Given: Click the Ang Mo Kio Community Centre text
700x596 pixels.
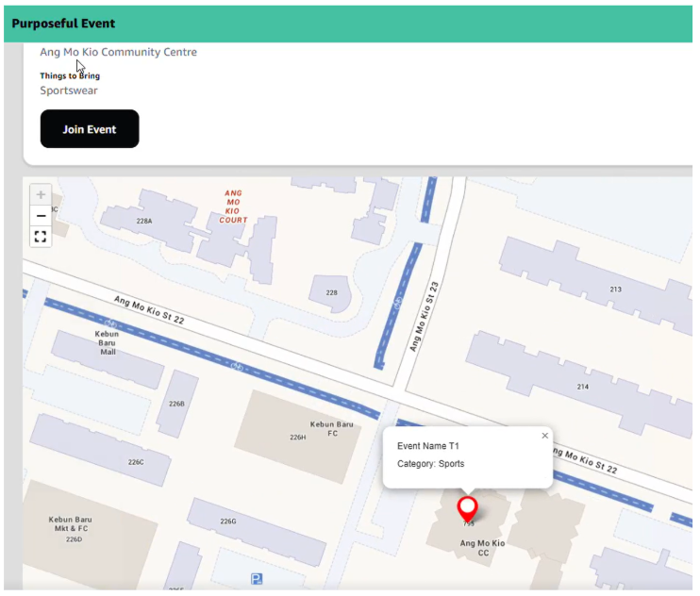Looking at the screenshot, I should (x=118, y=53).
